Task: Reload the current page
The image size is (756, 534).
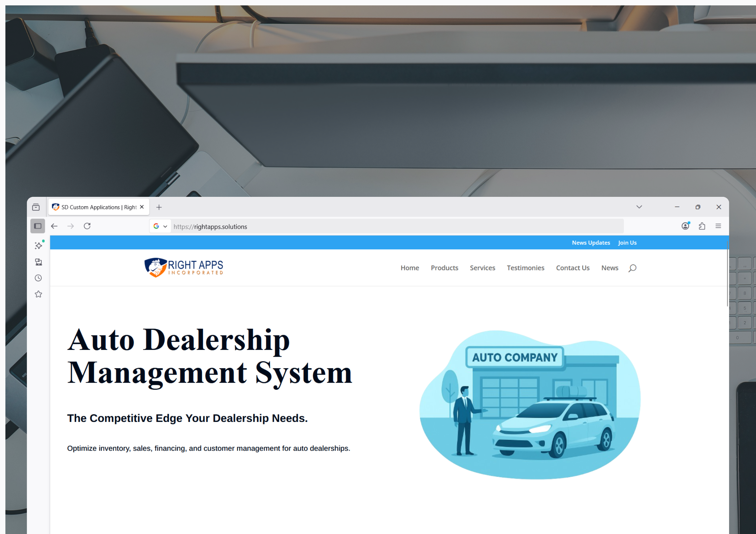Action: (x=87, y=226)
